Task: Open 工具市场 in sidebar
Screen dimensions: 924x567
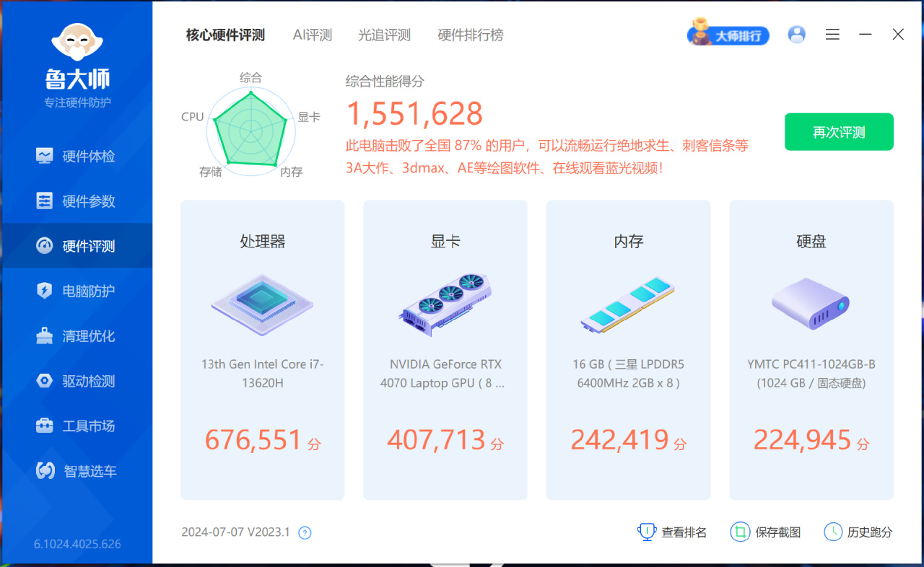Action: (77, 426)
